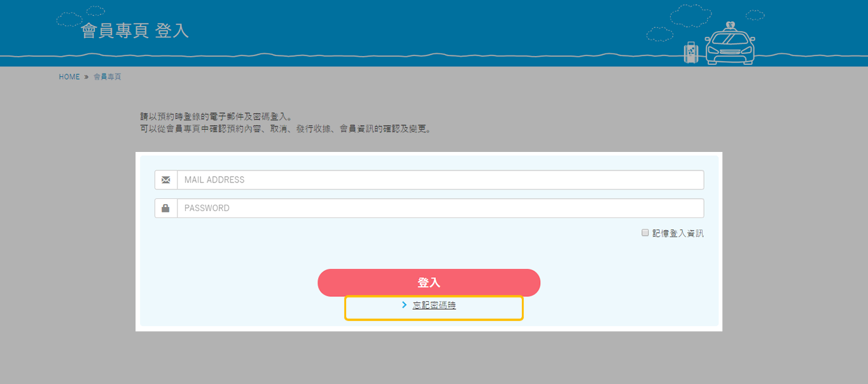Viewport: 868px width, 384px height.
Task: Click the MAIL ADDRESS input field
Action: pos(440,180)
